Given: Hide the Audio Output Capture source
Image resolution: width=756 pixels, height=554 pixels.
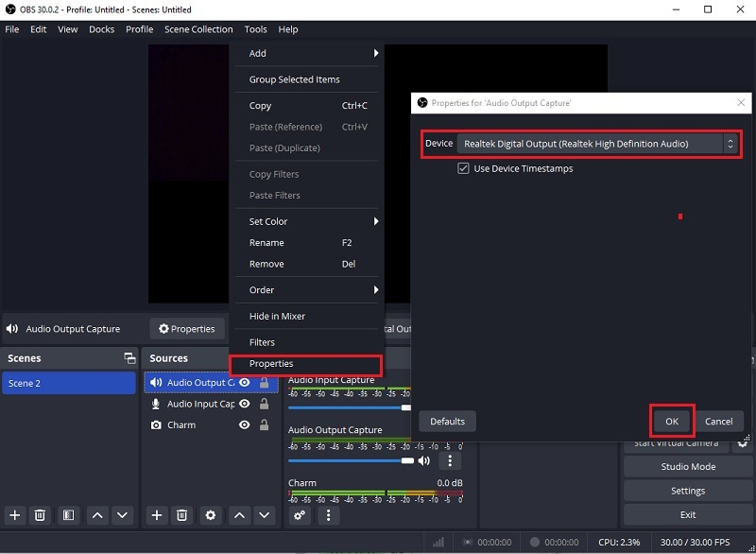Looking at the screenshot, I should tap(245, 382).
